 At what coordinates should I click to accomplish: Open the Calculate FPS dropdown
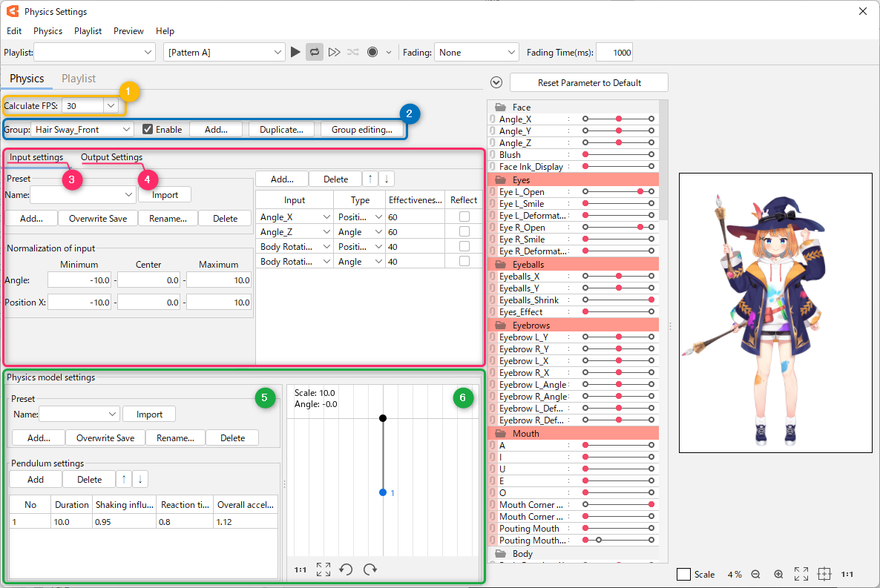tap(111, 106)
